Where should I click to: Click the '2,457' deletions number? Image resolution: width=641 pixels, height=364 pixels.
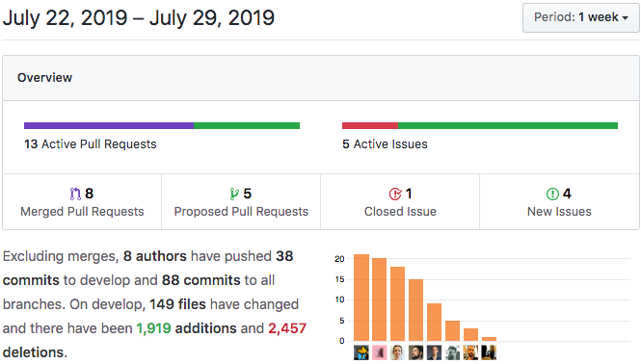287,328
